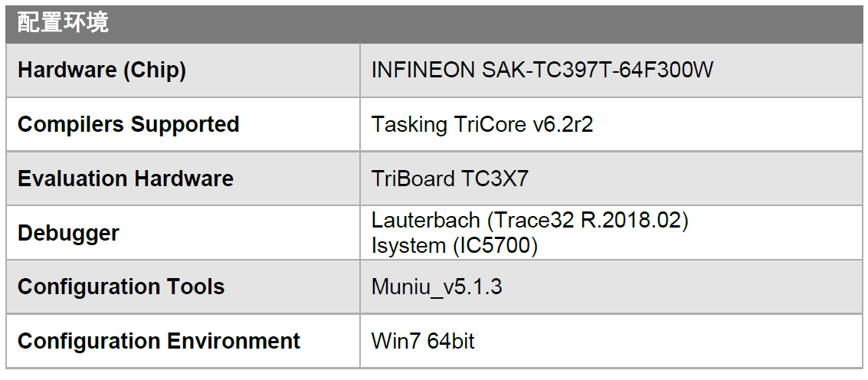Click the word Lauterbach in Debugger row
This screenshot has height=380, width=868.
pyautogui.click(x=426, y=221)
